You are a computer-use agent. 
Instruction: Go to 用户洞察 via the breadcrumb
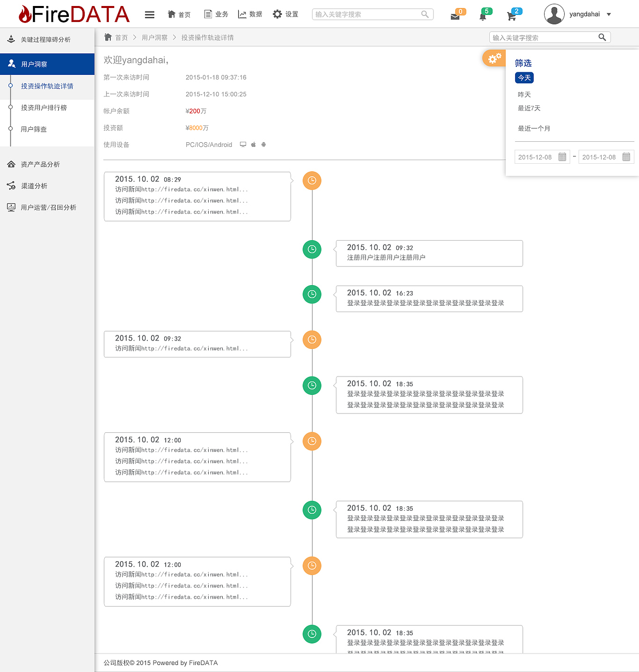tap(155, 37)
